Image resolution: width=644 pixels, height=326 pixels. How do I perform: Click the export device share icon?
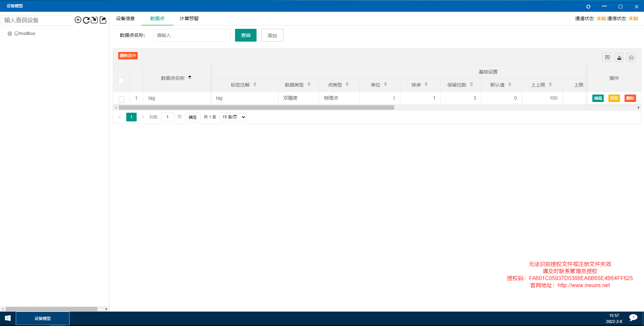tap(103, 20)
